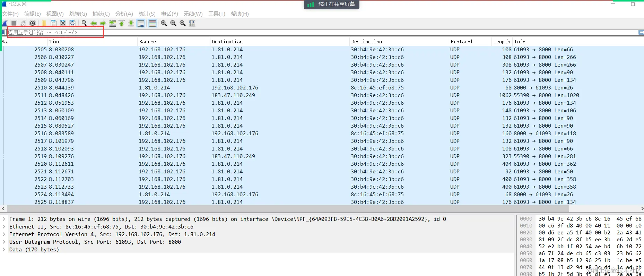Image resolution: width=644 pixels, height=276 pixels.
Task: Select packet 2521 with Len=50
Action: pos(323,172)
